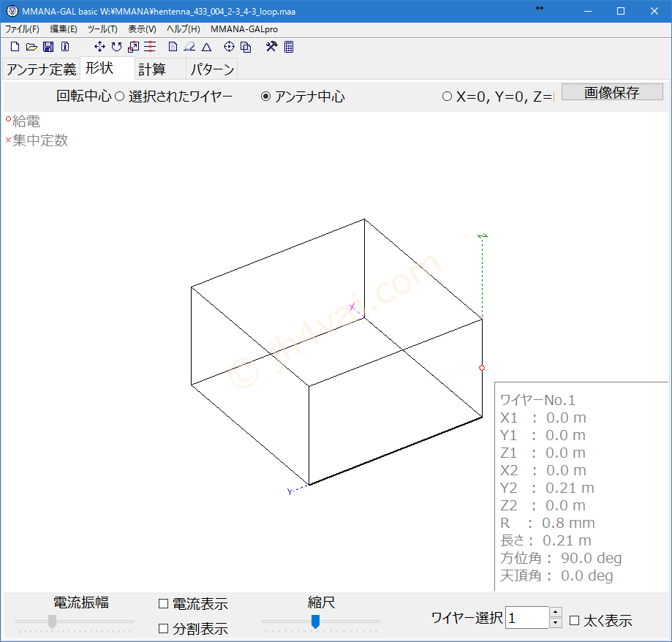Screen dimensions: 672x642
Task: Open the 編集(E) menu
Action: [64, 29]
